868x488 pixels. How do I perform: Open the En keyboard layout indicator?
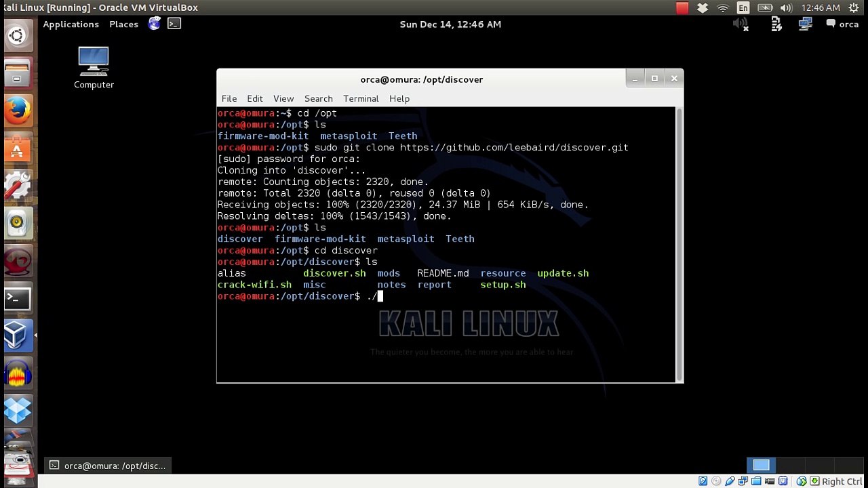point(743,8)
